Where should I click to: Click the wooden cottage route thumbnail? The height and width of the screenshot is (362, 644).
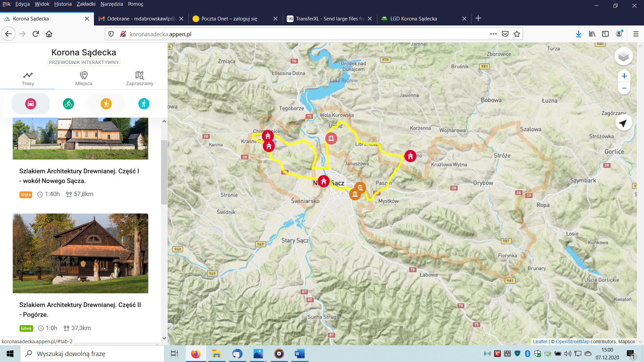pyautogui.click(x=80, y=253)
